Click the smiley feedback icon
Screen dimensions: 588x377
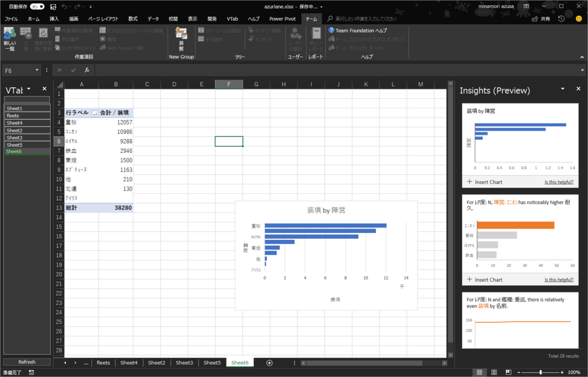click(x=579, y=19)
